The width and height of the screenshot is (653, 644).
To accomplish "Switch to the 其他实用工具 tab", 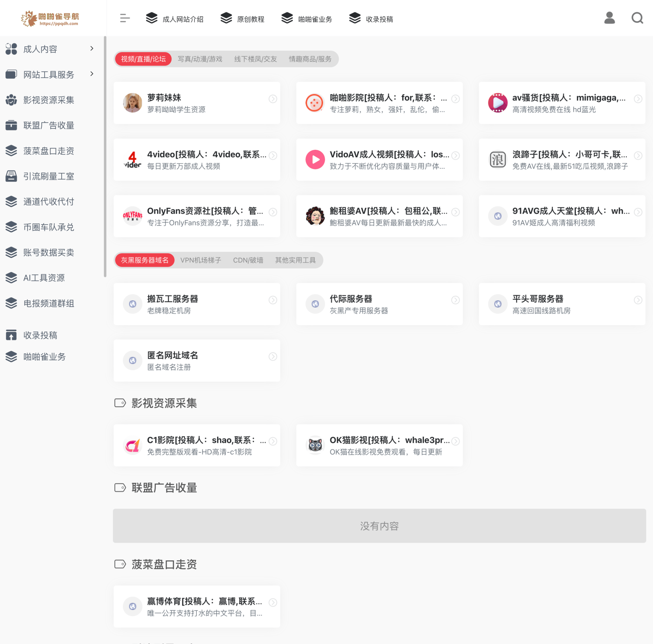I will (x=295, y=260).
